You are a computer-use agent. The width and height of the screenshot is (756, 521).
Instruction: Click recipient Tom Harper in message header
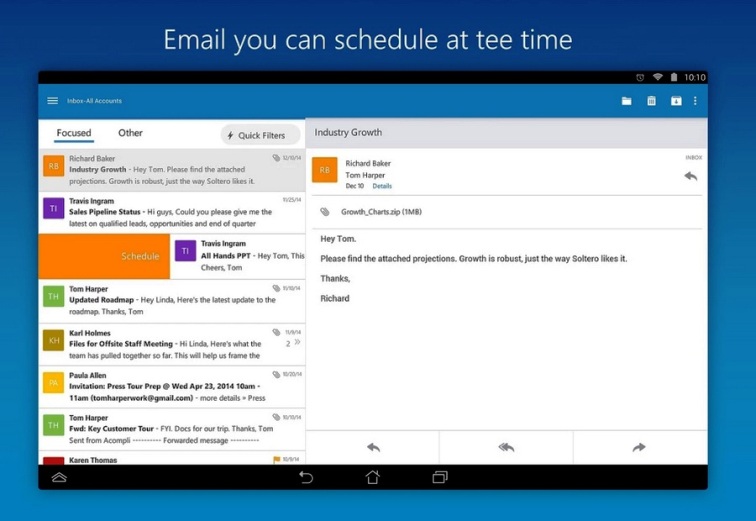[365, 175]
